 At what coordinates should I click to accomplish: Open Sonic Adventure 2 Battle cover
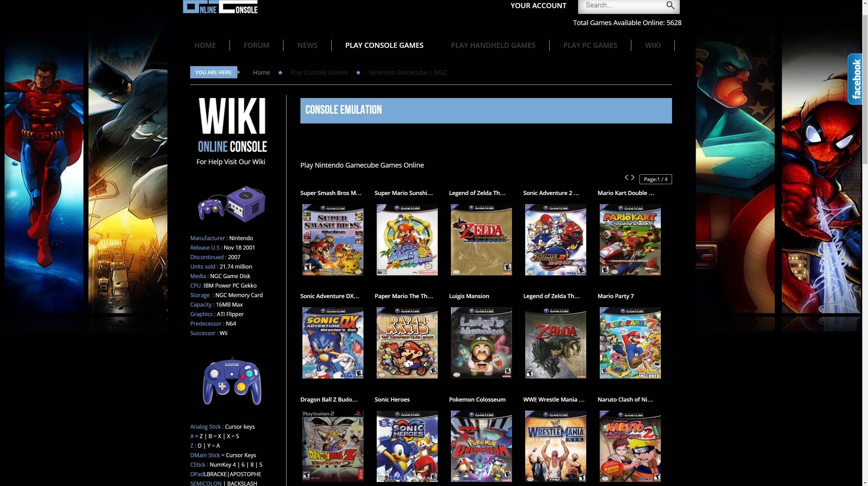[x=555, y=240]
